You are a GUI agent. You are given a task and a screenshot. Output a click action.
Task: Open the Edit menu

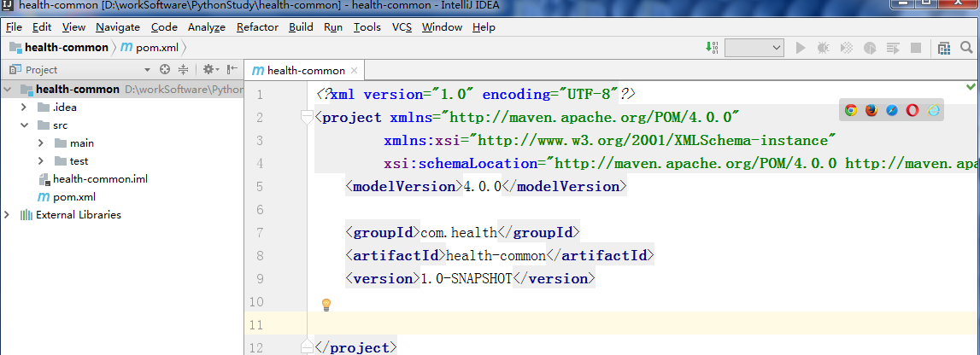[42, 26]
